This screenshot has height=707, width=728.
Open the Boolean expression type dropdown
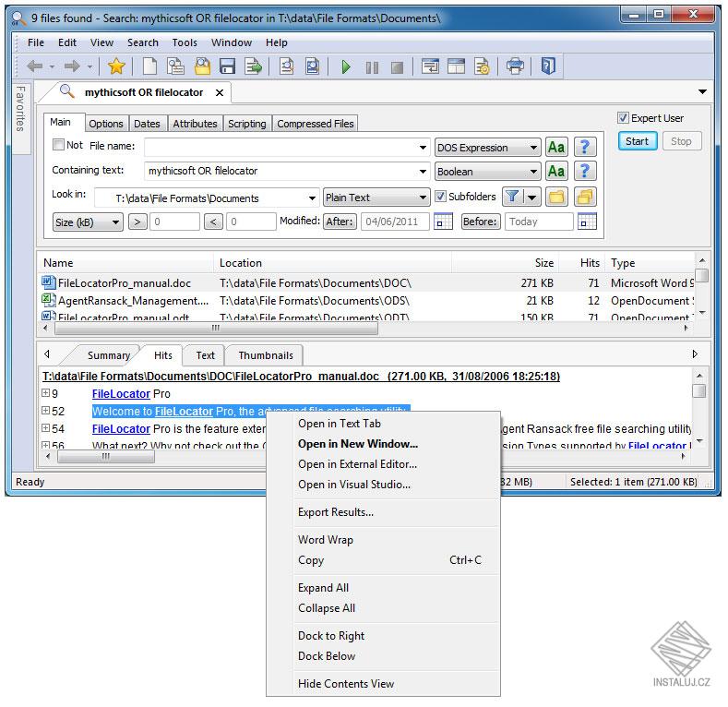(487, 172)
